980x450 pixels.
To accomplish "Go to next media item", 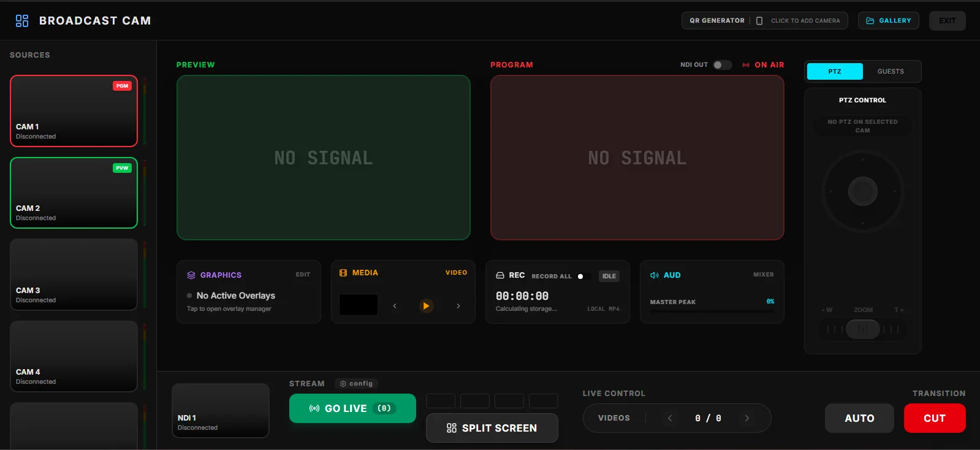I will coord(458,306).
